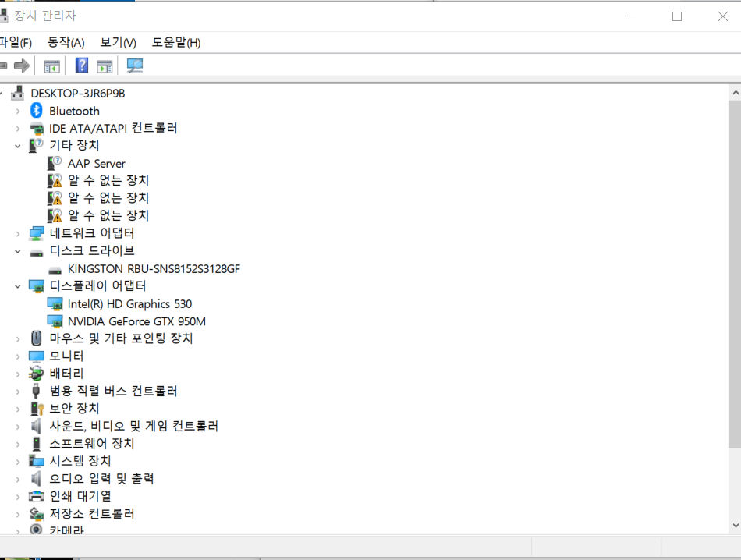Expand the 모니터 category chevron
The height and width of the screenshot is (560, 741).
(17, 356)
